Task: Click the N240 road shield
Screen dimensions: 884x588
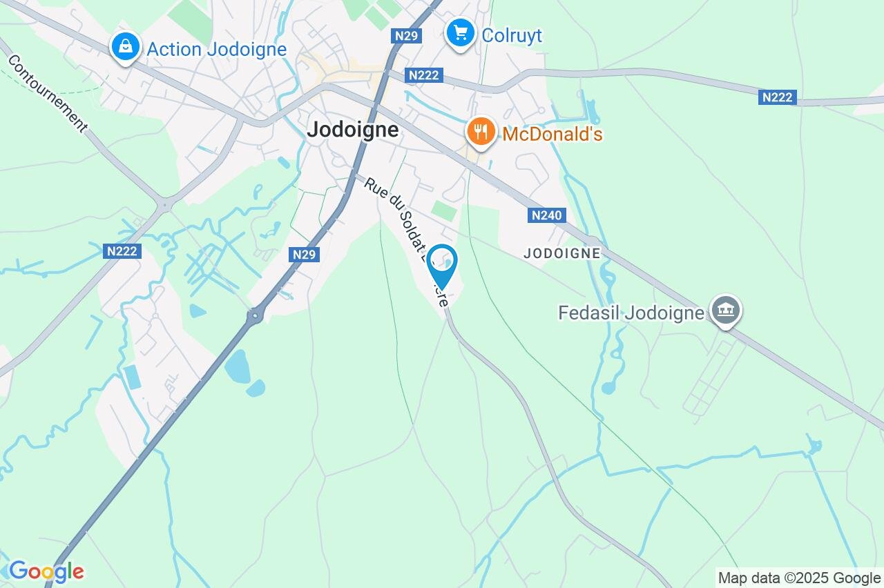Action: point(547,215)
